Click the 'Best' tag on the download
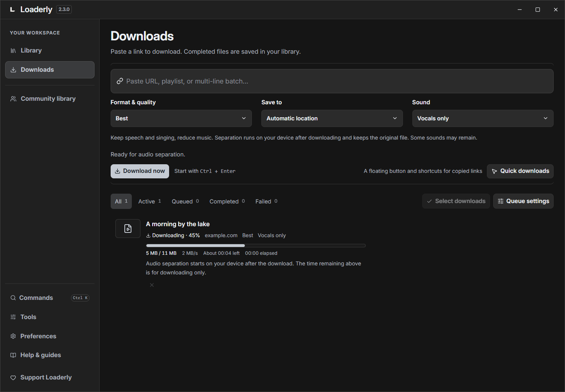This screenshot has height=392, width=565. (248, 236)
